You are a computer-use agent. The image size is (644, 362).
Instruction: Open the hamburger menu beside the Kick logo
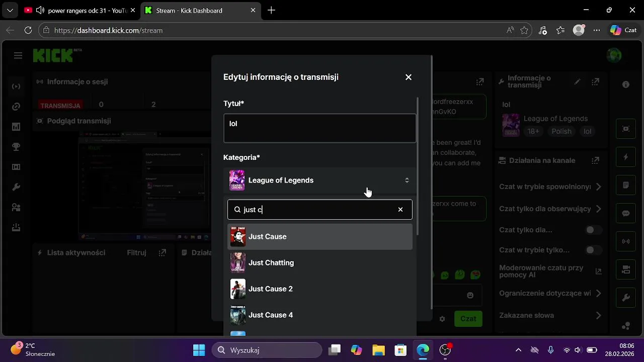18,56
